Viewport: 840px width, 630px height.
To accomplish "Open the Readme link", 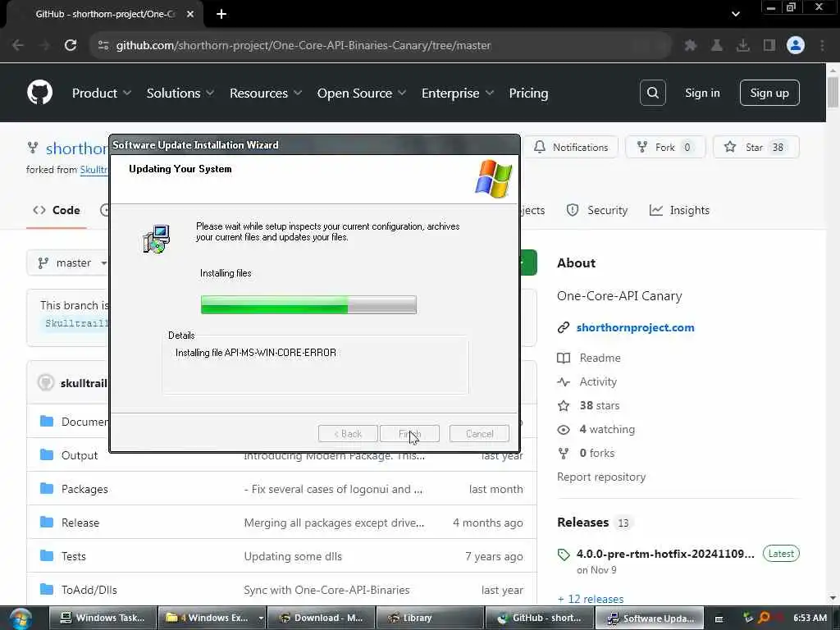I will 600,358.
